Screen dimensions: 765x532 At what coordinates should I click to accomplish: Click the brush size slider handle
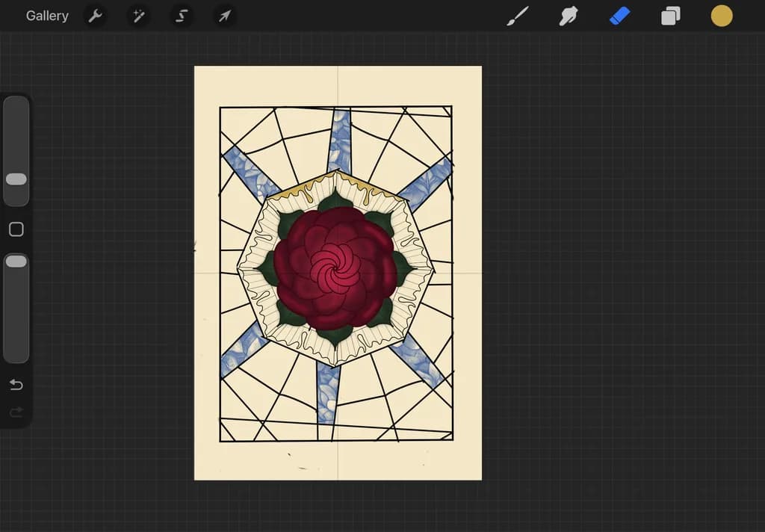(x=16, y=179)
